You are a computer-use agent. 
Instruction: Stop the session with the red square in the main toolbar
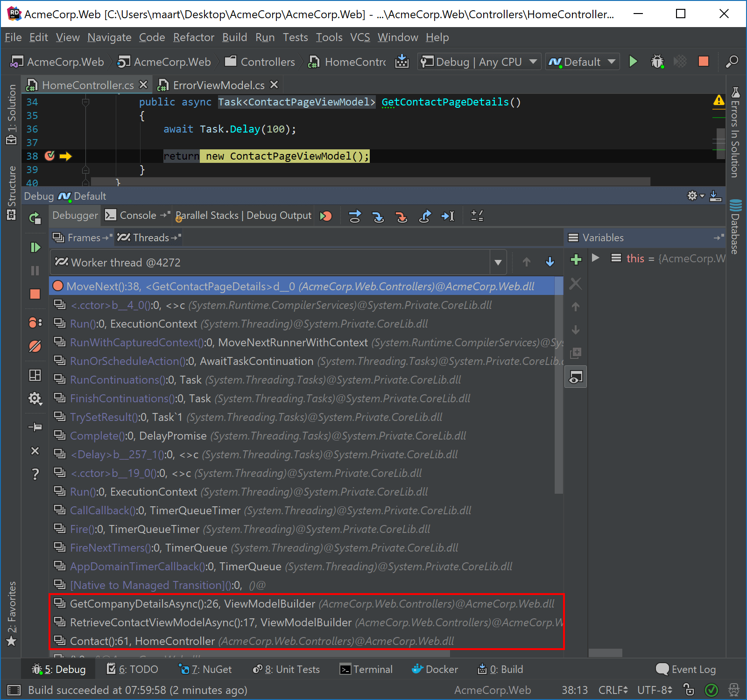pos(704,62)
